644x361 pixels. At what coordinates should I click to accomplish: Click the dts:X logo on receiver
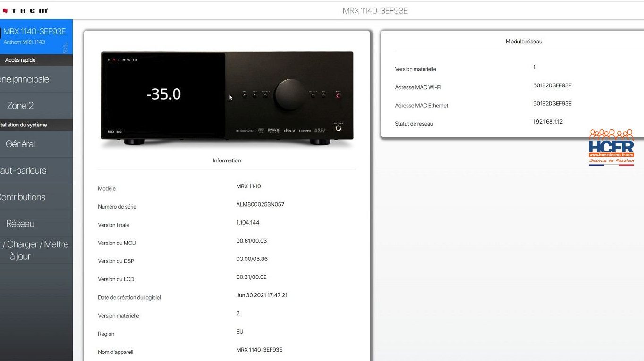[x=289, y=130]
